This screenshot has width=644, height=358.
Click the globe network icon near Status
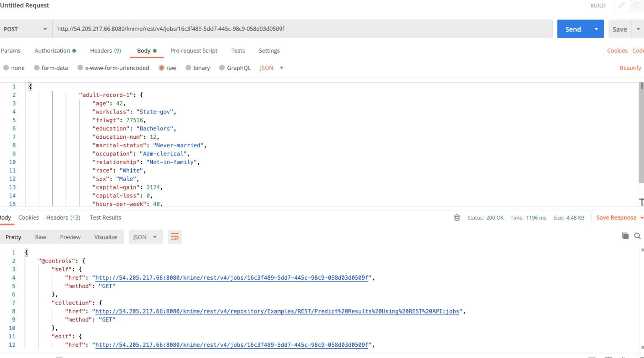[457, 218]
